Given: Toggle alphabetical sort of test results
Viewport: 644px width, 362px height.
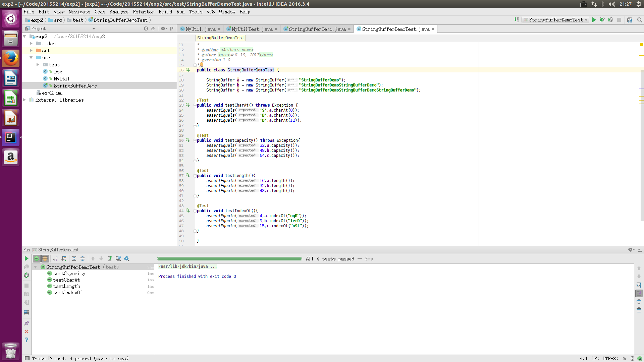Looking at the screenshot, I should pyautogui.click(x=55, y=258).
